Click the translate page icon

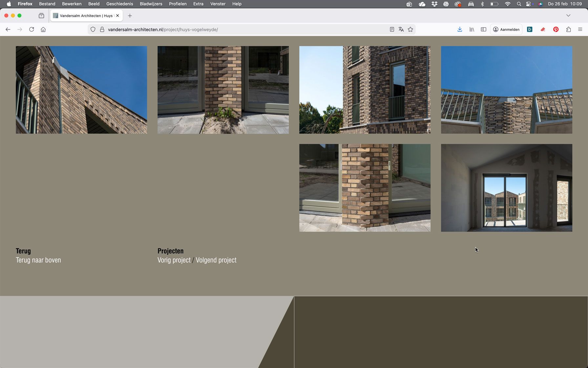(x=401, y=30)
